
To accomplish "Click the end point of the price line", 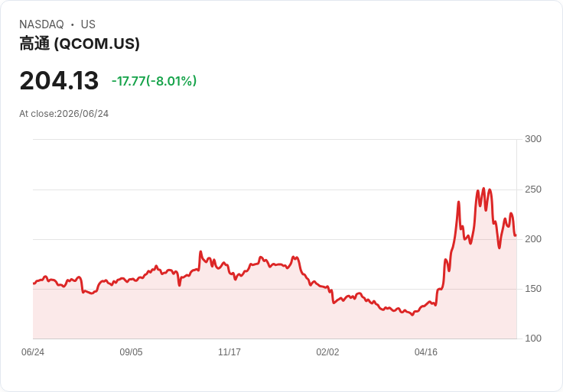I will tap(516, 235).
